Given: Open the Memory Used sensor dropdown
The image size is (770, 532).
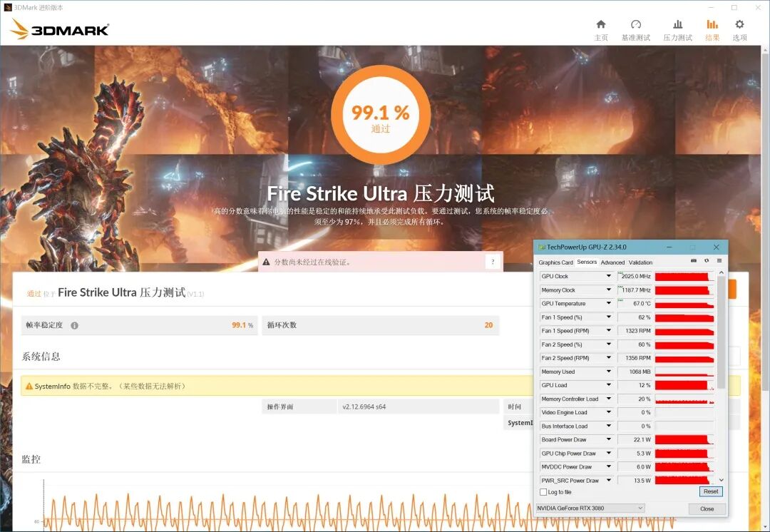Looking at the screenshot, I should [x=609, y=372].
